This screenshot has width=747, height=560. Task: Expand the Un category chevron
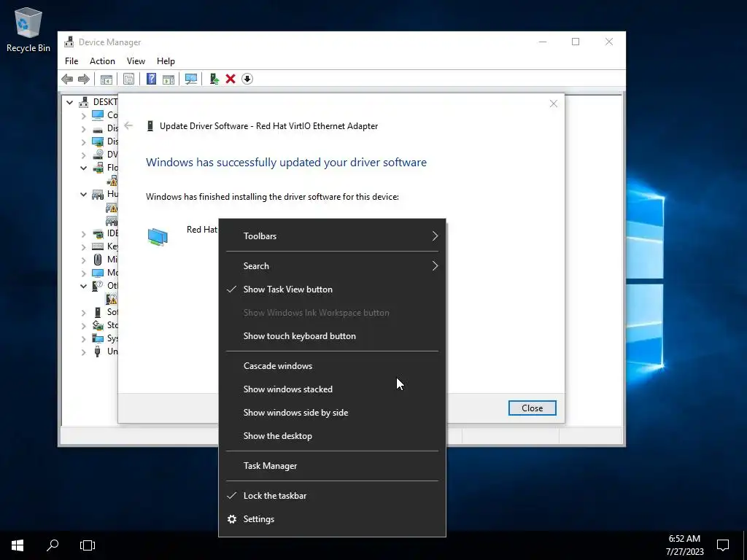click(83, 352)
